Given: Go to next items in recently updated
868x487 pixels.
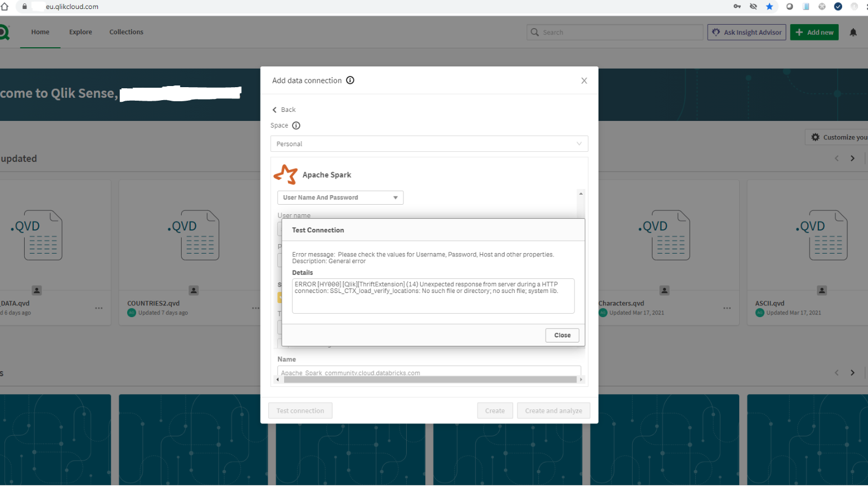Looking at the screenshot, I should (852, 159).
